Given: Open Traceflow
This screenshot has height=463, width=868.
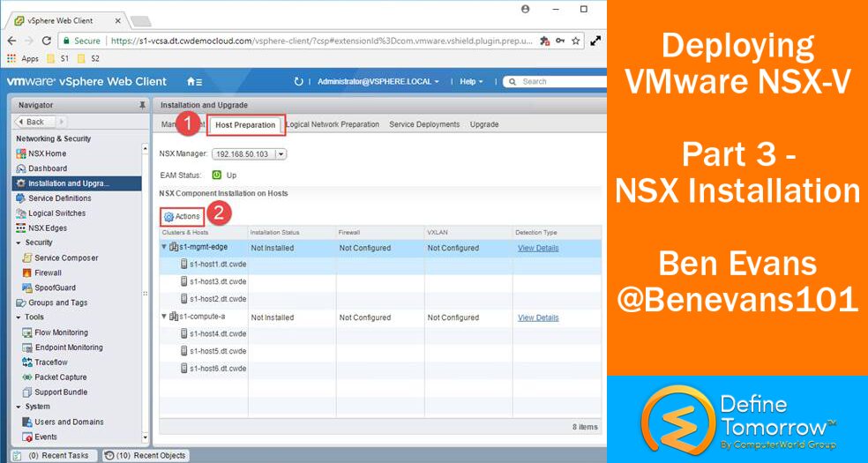Looking at the screenshot, I should [x=45, y=362].
